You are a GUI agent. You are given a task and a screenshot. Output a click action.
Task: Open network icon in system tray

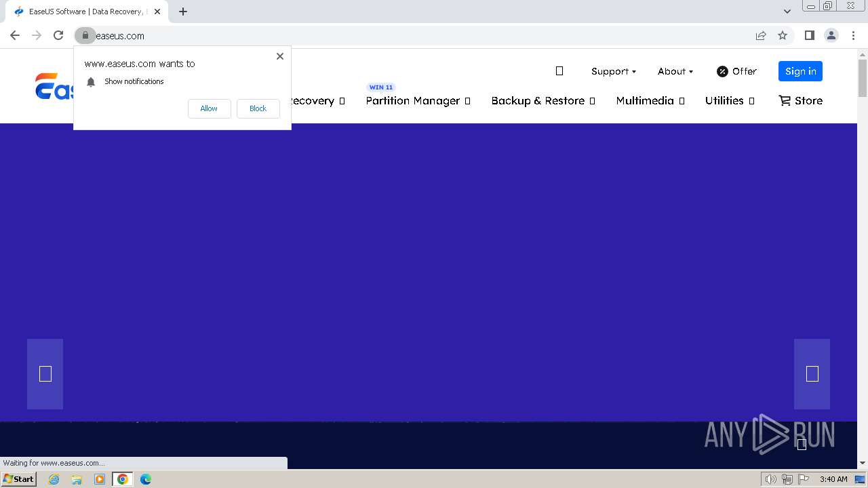pos(787,479)
